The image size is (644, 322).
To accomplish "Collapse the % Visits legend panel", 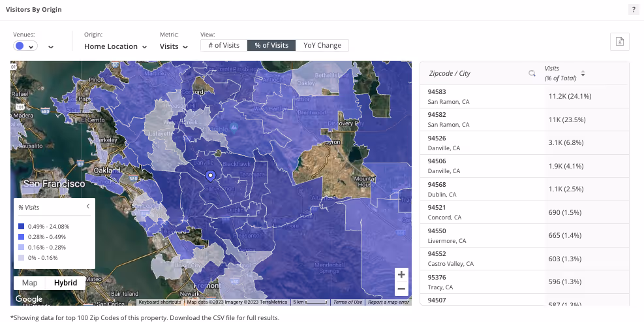I will pos(88,206).
